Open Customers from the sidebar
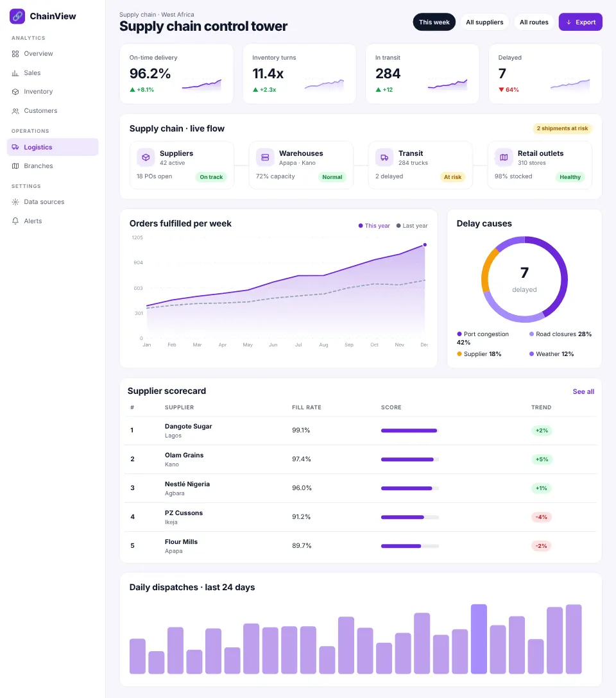The image size is (616, 698). point(53,111)
